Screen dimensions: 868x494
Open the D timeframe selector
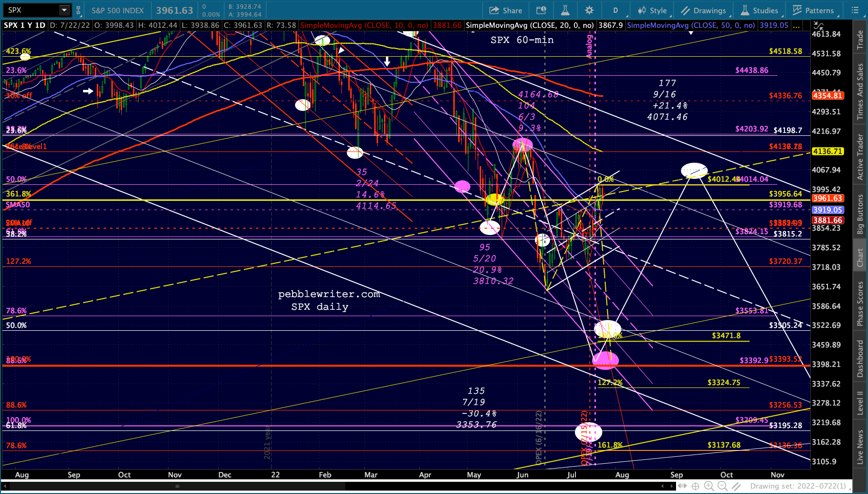click(x=615, y=10)
